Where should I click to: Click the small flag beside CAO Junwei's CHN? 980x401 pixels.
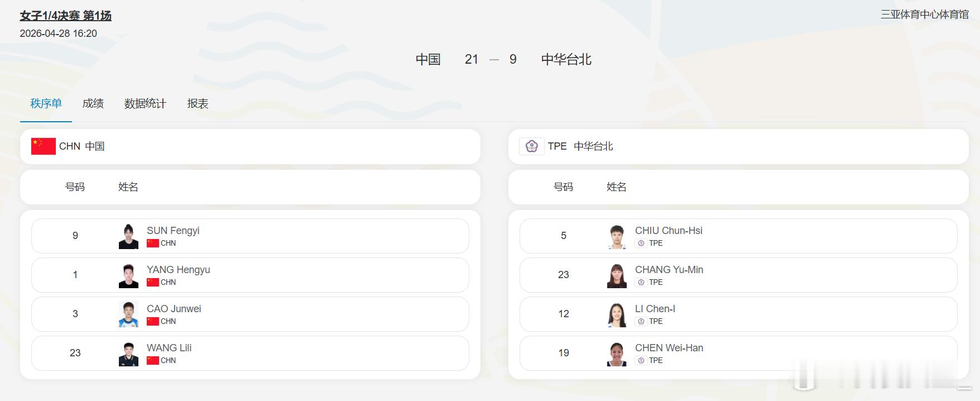[x=152, y=321]
